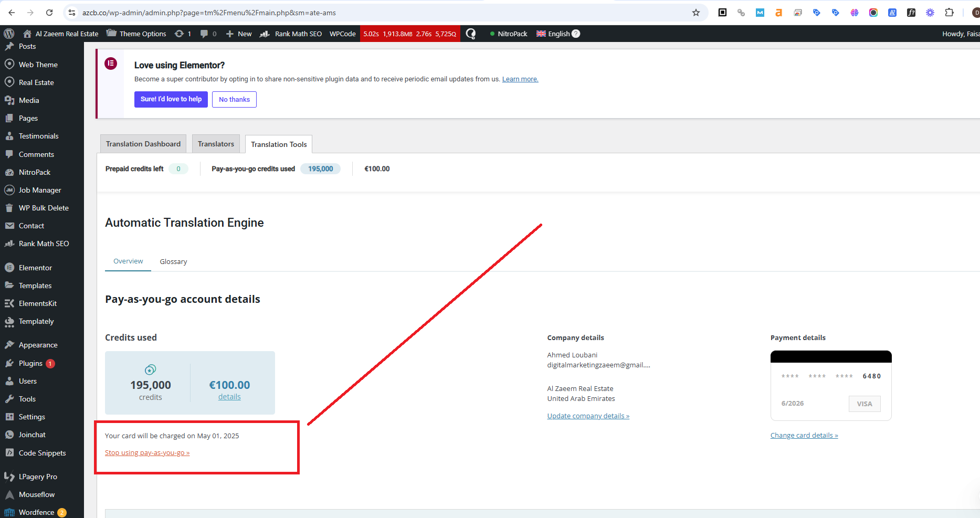Click the browser forward arrow
Viewport: 980px width, 518px height.
[30, 13]
